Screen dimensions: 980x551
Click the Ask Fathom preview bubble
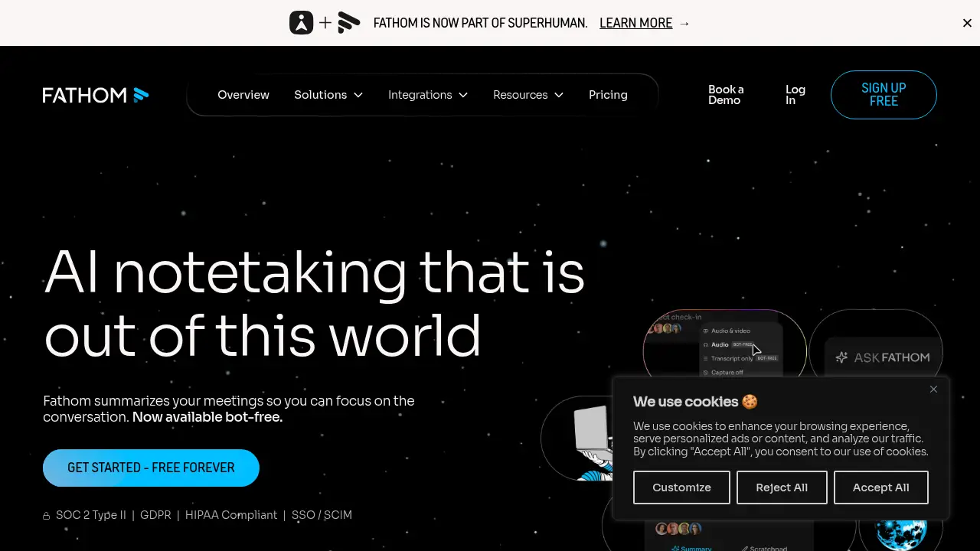[876, 343]
